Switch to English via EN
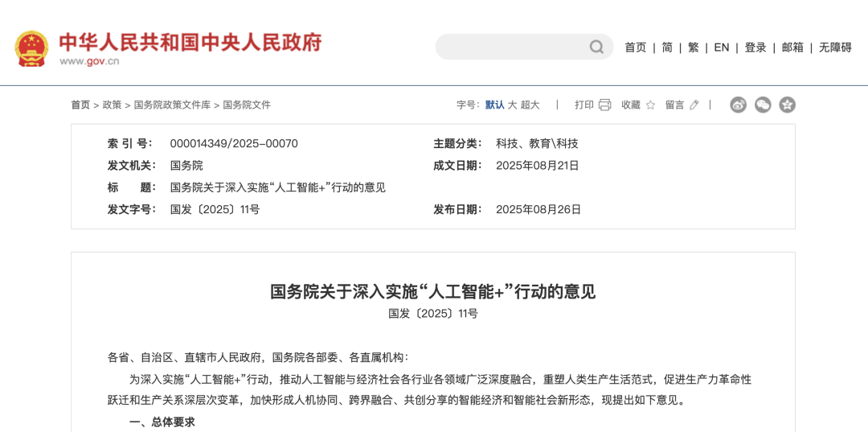The width and height of the screenshot is (868, 432). [721, 47]
